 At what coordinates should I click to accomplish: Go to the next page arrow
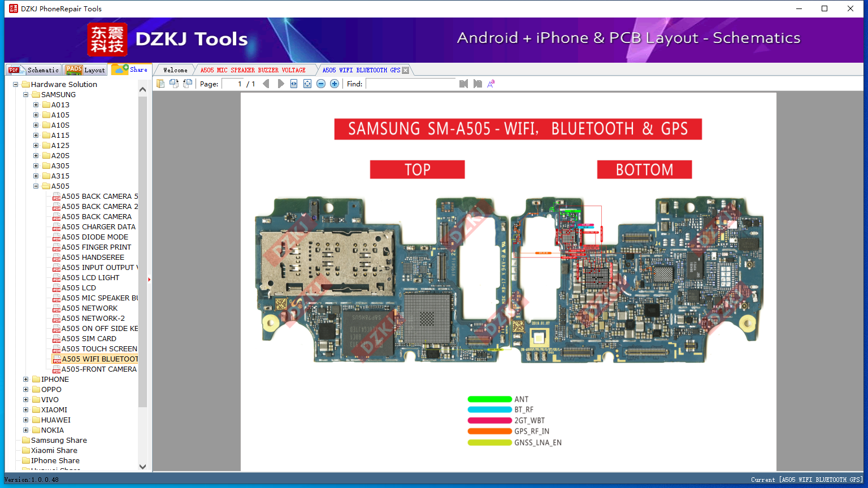coord(281,84)
